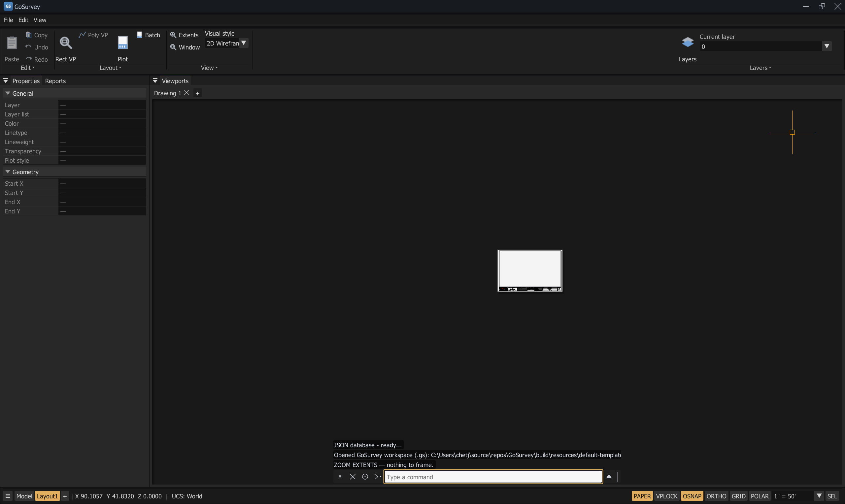Click the 1" = 50' scale value
845x504 pixels.
785,496
